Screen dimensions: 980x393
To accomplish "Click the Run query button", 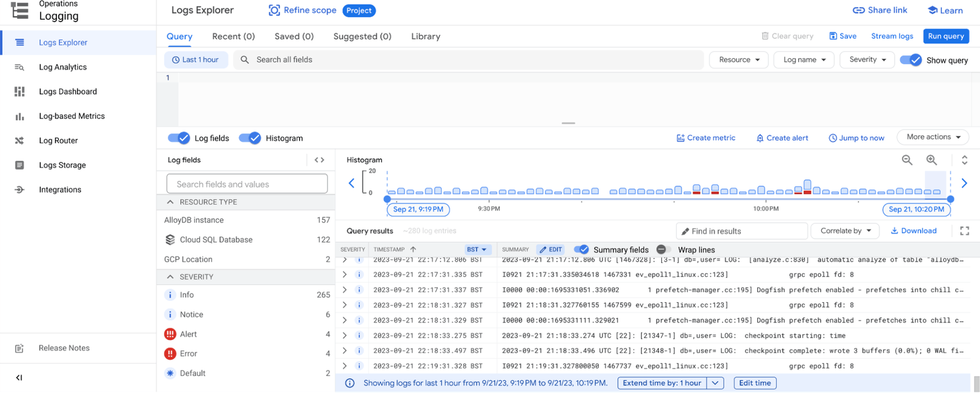I will 945,37.
